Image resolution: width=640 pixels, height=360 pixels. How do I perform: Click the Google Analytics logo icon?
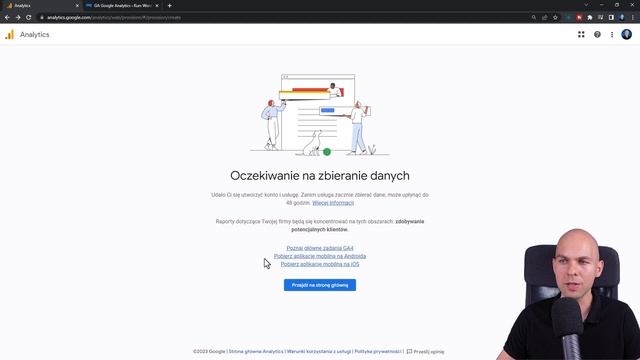pyautogui.click(x=9, y=35)
